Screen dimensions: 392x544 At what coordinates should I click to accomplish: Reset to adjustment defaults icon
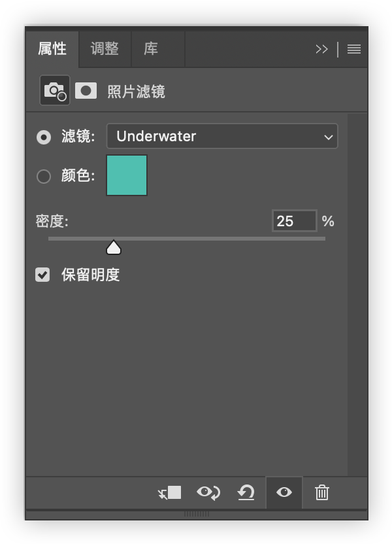246,492
